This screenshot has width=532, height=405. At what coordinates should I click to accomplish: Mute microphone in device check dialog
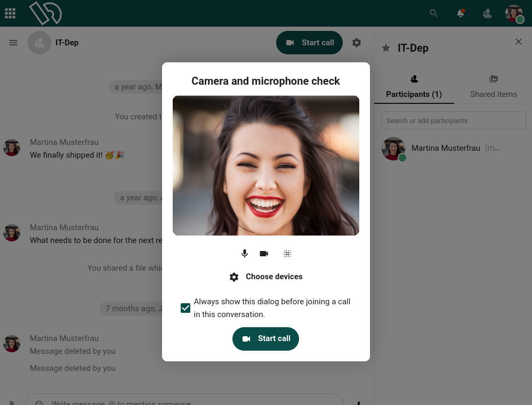point(245,254)
